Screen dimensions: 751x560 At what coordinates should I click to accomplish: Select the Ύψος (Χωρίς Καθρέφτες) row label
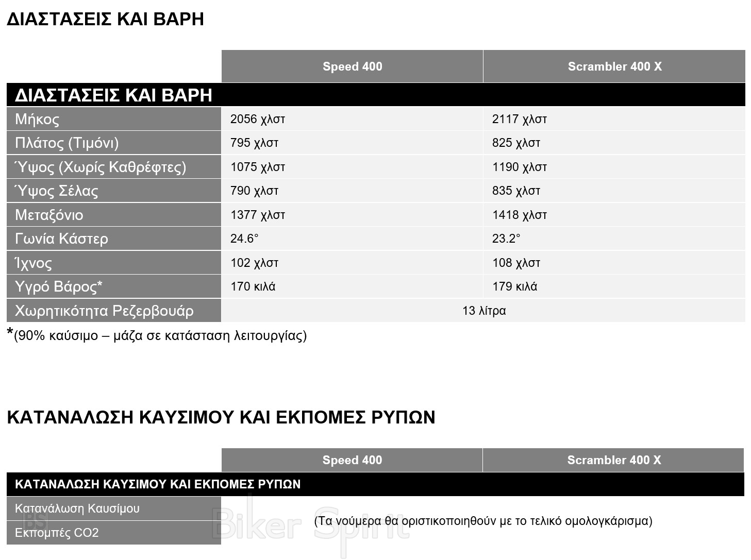point(101,167)
